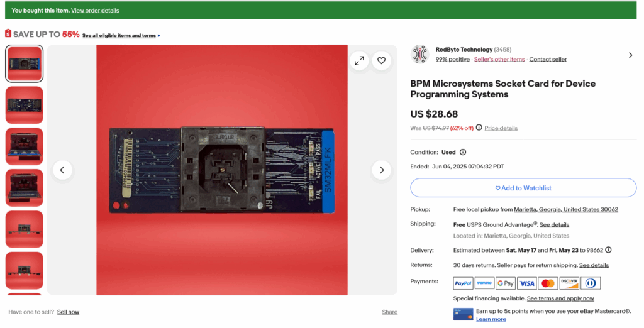Expand seller details with right chevron
Image resolution: width=644 pixels, height=328 pixels.
pos(630,55)
